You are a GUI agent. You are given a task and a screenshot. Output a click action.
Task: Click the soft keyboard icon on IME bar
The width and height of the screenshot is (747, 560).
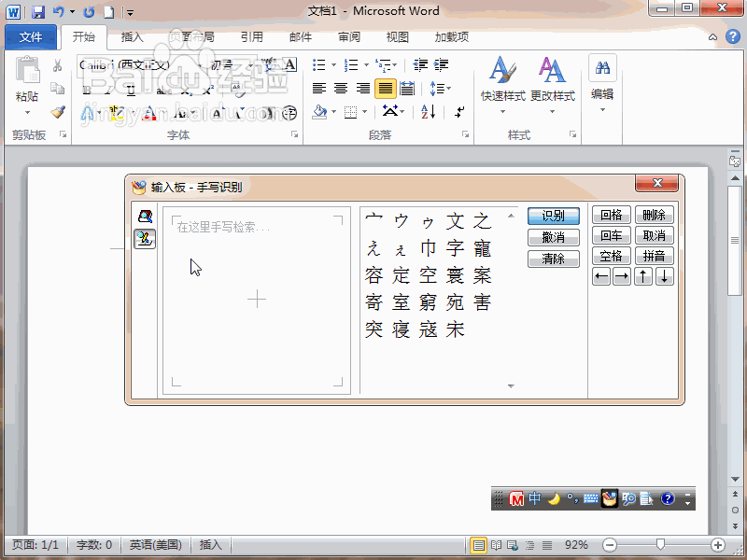coord(591,498)
